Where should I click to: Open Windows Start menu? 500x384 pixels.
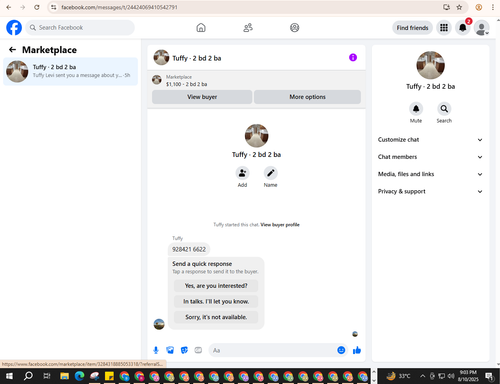pyautogui.click(x=9, y=376)
